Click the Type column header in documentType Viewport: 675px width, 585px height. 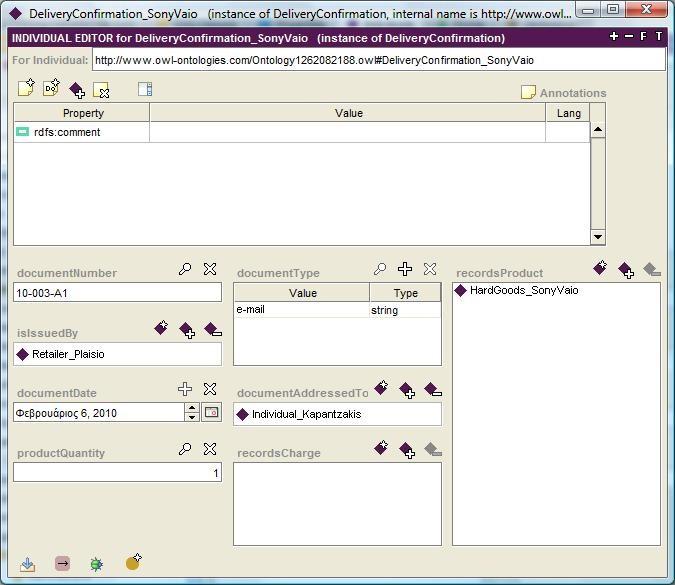click(x=405, y=293)
